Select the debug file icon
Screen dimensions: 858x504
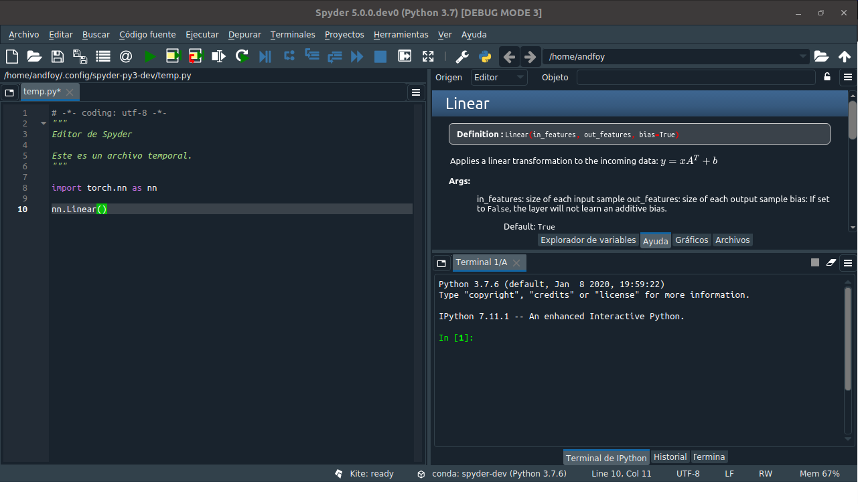pyautogui.click(x=264, y=56)
